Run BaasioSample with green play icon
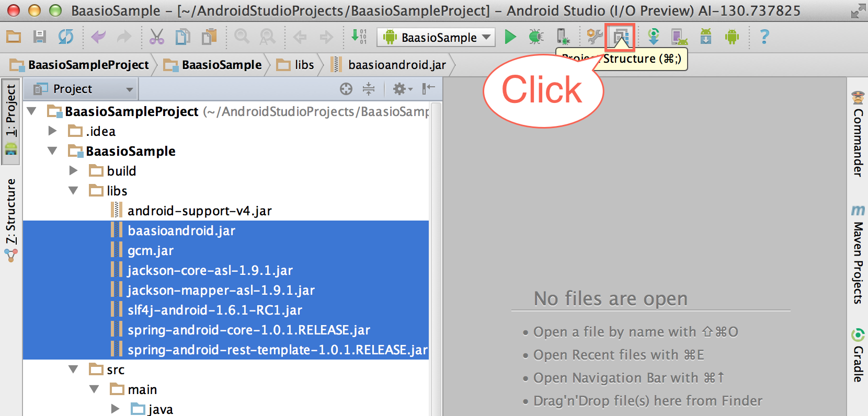868x416 pixels. point(510,37)
